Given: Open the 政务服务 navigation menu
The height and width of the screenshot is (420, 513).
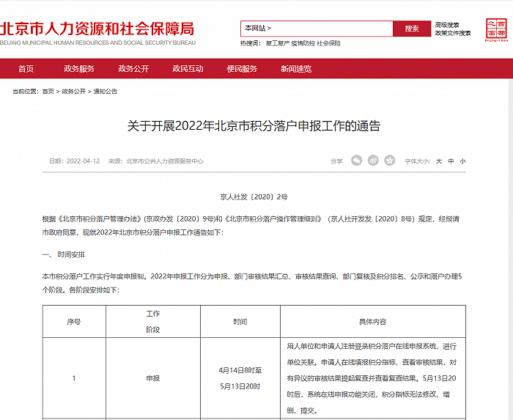Looking at the screenshot, I should click(79, 69).
